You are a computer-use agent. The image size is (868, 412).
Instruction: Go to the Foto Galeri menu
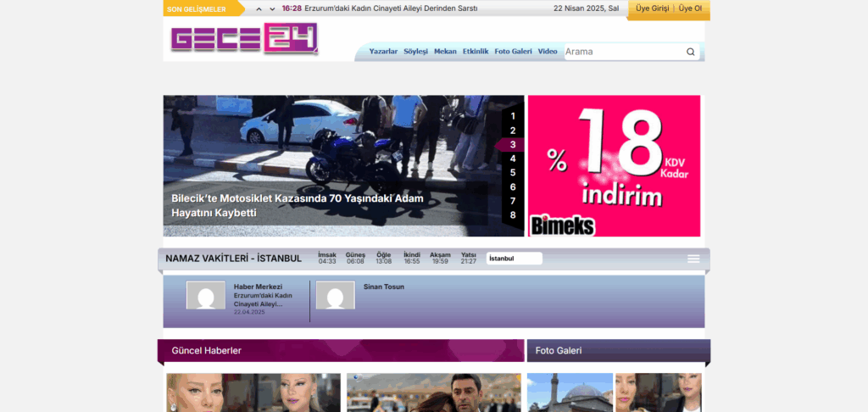point(513,52)
